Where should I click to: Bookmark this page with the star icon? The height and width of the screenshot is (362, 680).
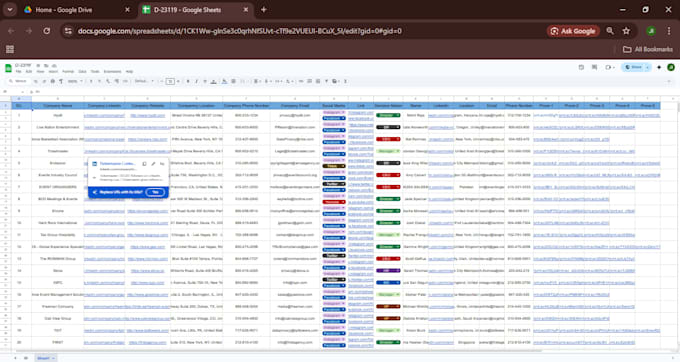coord(626,31)
